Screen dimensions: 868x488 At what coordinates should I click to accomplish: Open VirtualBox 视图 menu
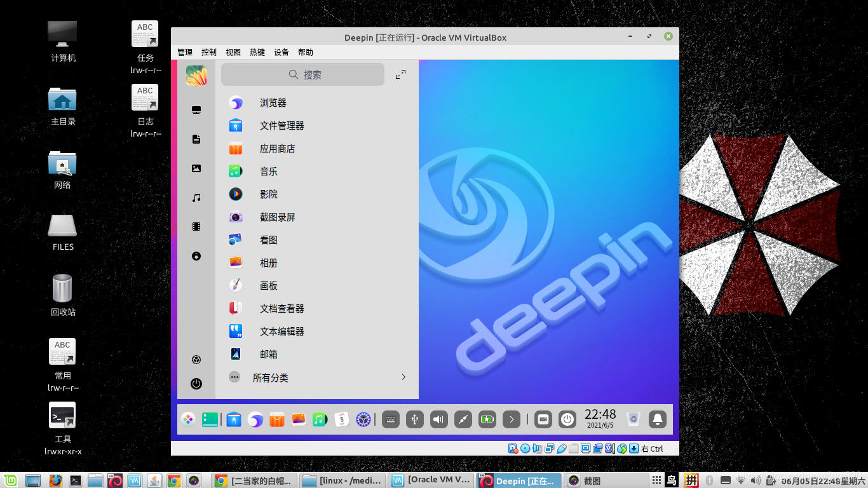pos(233,53)
